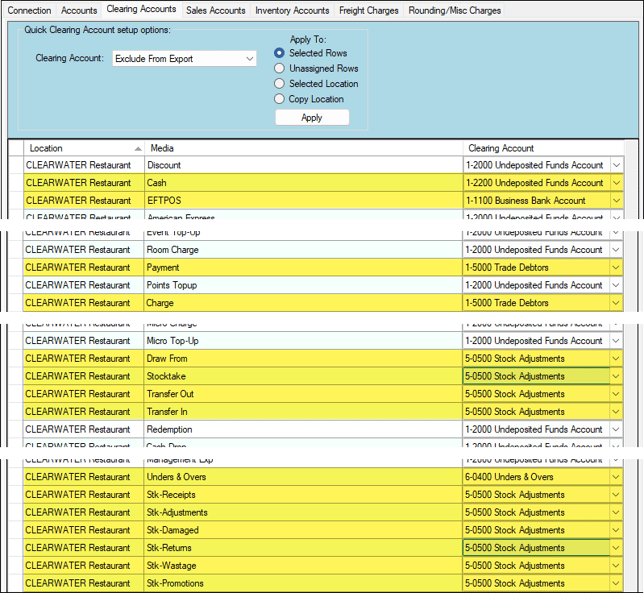Select the Micro Top-Up media cell
This screenshot has width=644, height=593.
[303, 341]
